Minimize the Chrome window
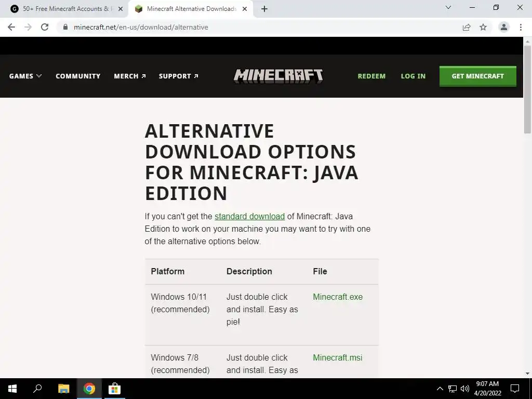The height and width of the screenshot is (399, 532). coord(472,7)
